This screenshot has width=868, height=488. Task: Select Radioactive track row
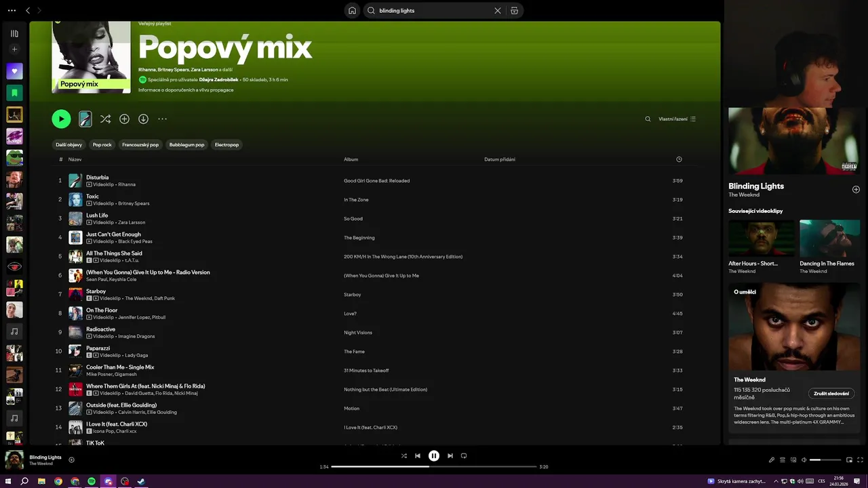point(376,332)
